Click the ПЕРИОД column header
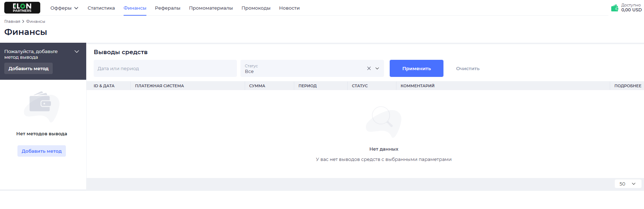The height and width of the screenshot is (209, 644). [x=307, y=86]
